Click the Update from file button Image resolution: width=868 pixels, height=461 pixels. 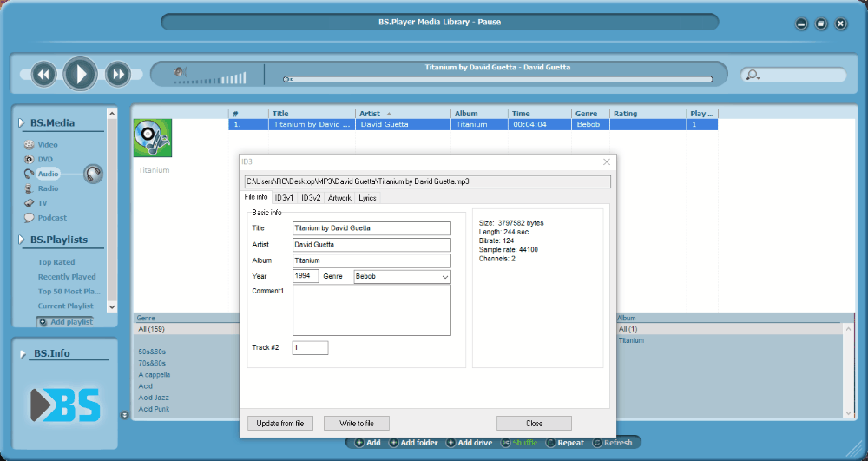[x=280, y=424]
